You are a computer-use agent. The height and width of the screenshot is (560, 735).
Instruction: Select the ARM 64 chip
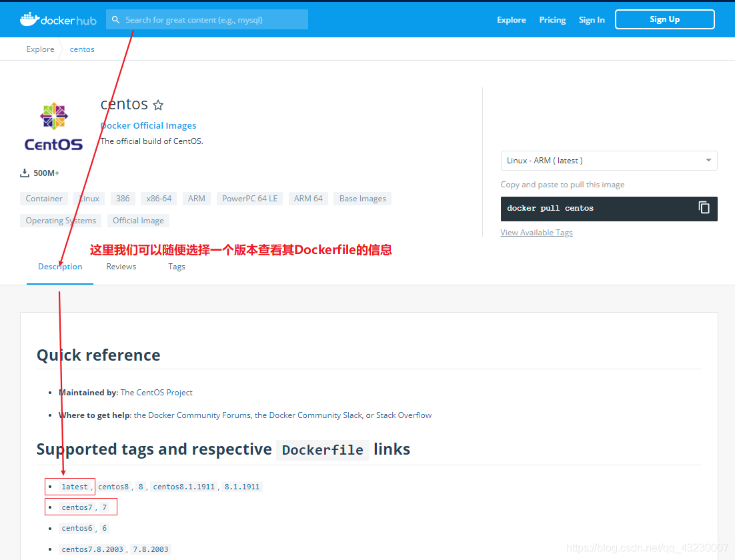click(308, 199)
